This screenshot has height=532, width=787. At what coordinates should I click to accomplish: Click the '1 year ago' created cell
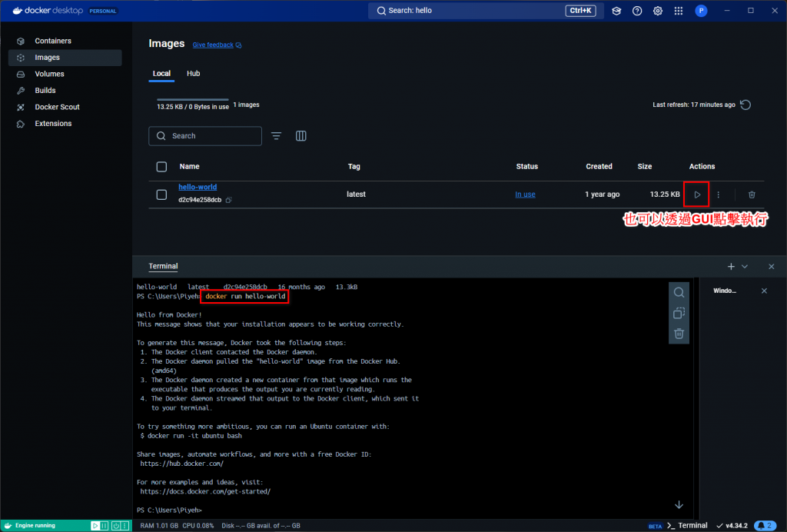pos(602,195)
